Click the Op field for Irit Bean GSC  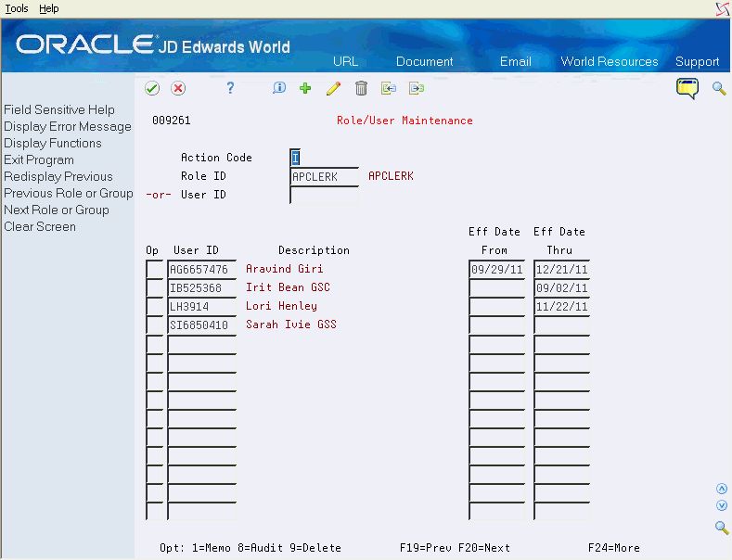155,288
